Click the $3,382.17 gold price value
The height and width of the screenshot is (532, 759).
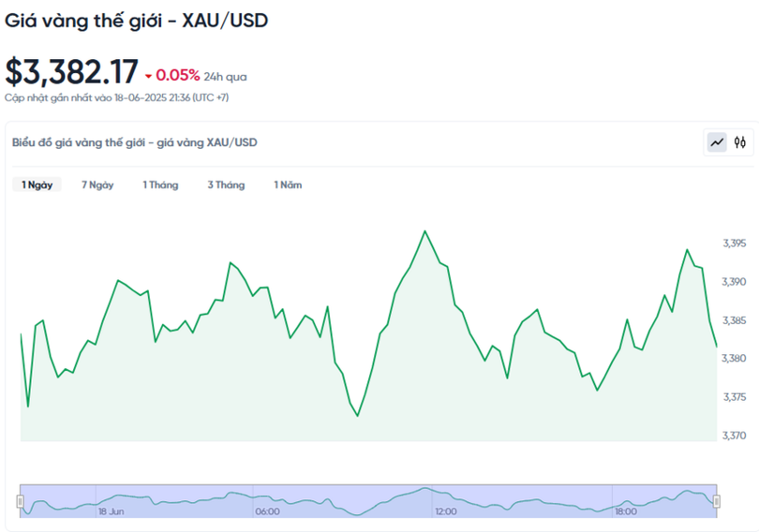click(x=71, y=72)
